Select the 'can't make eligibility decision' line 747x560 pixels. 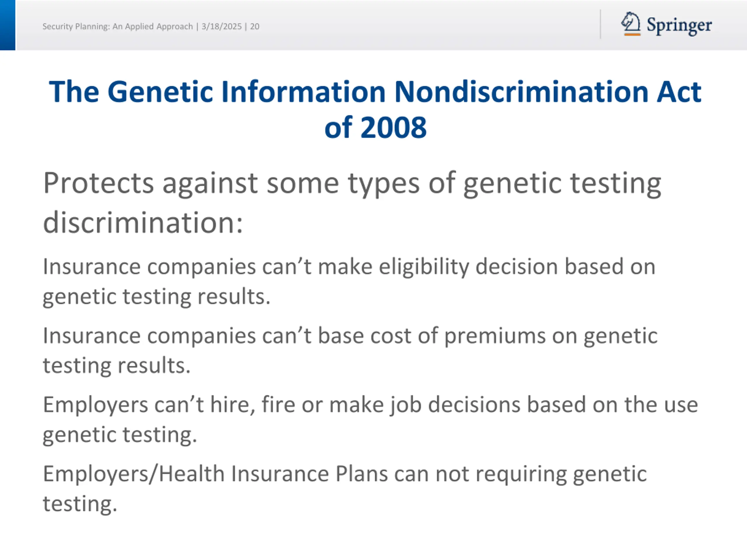[x=349, y=267]
